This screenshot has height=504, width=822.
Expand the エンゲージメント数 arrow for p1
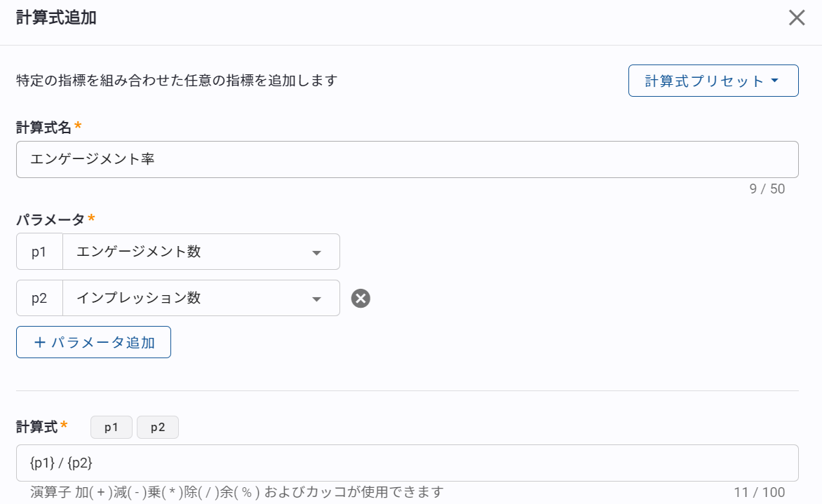pos(316,252)
